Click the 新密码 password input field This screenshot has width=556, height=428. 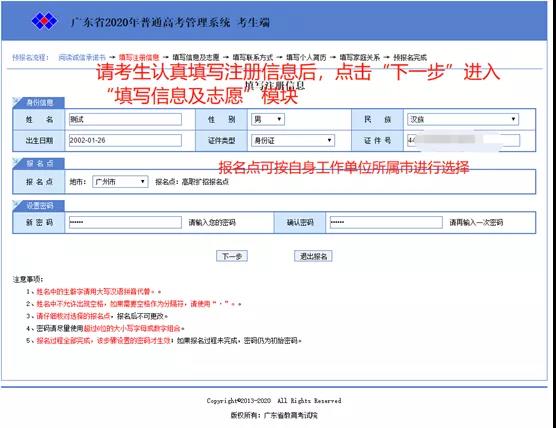click(125, 222)
